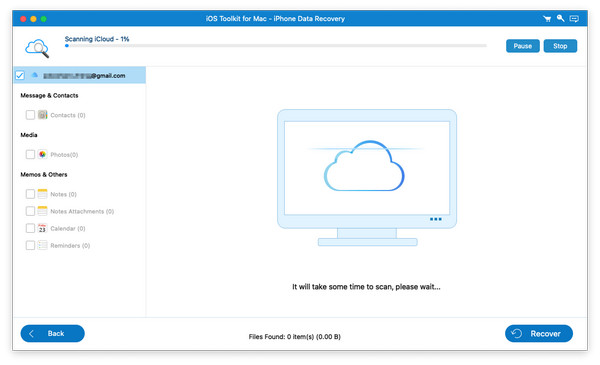Click the Contacts (0) label
Screen dimensions: 600x365
click(x=68, y=115)
